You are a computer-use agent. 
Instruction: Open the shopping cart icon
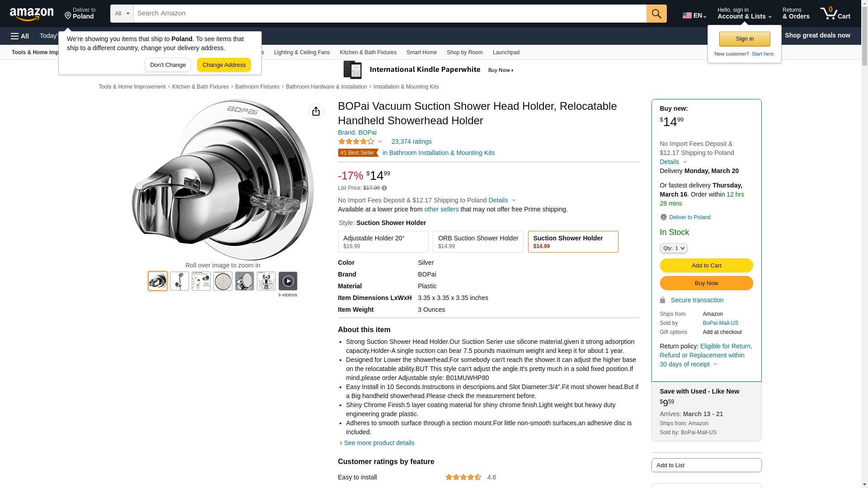pos(835,14)
